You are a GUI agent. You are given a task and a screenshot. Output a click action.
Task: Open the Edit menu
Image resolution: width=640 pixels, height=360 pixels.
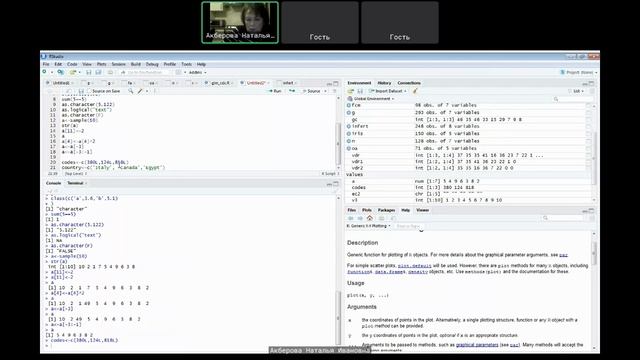point(58,64)
